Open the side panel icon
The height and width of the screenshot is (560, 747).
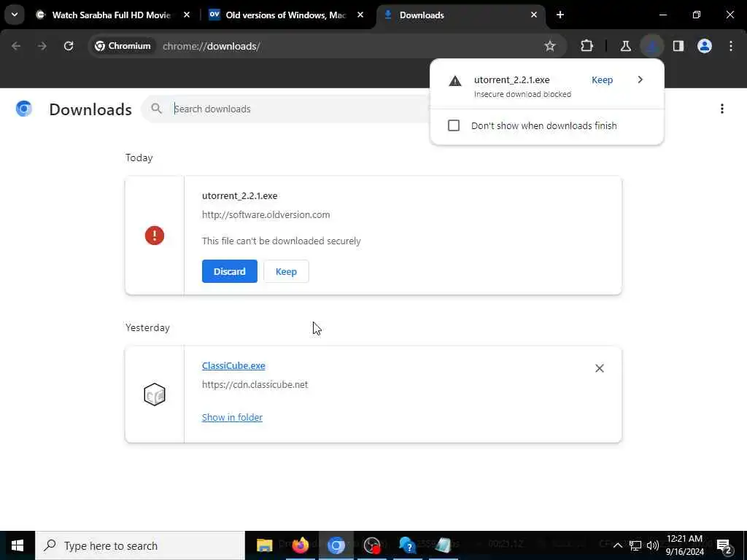click(678, 46)
